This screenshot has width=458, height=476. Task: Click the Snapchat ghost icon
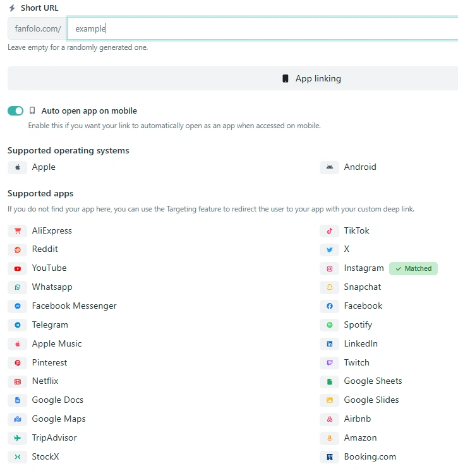tap(330, 287)
